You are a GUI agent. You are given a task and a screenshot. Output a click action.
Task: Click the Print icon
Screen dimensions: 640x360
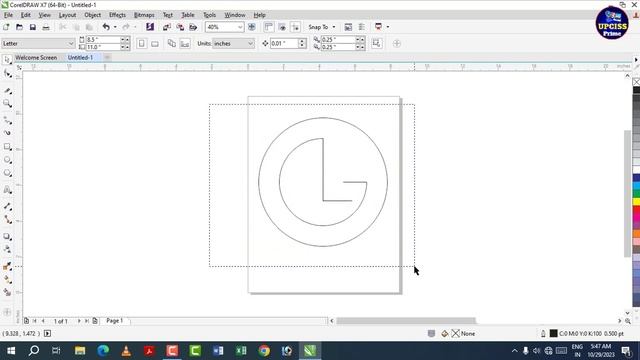tap(46, 27)
